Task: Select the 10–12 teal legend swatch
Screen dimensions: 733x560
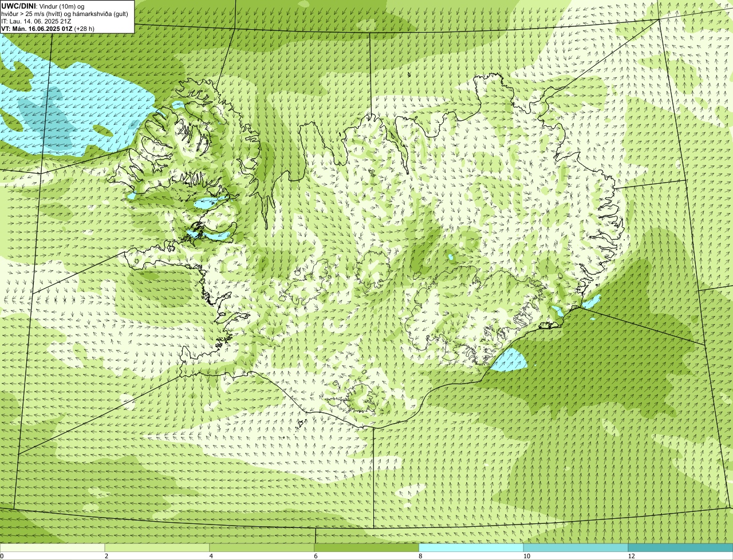Action: click(x=576, y=547)
